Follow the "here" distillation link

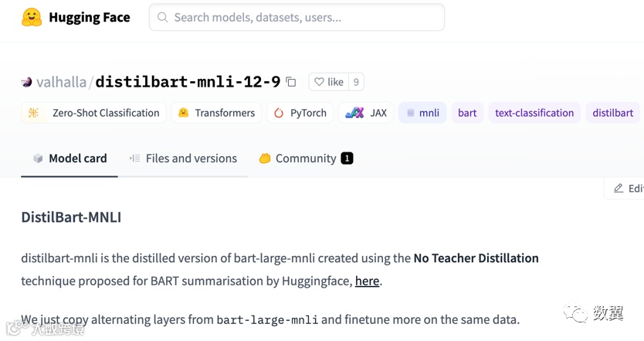tap(367, 281)
